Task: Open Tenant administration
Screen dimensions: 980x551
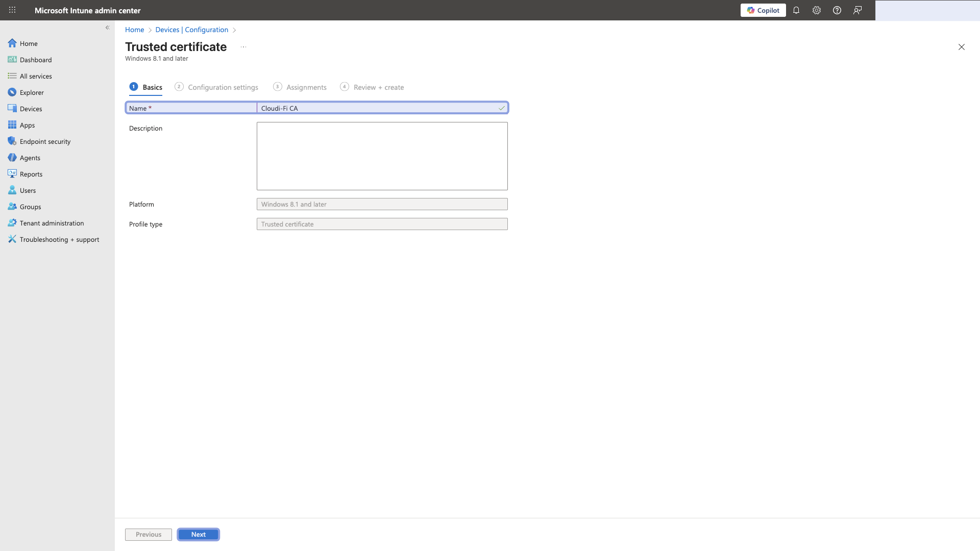Action: tap(52, 223)
